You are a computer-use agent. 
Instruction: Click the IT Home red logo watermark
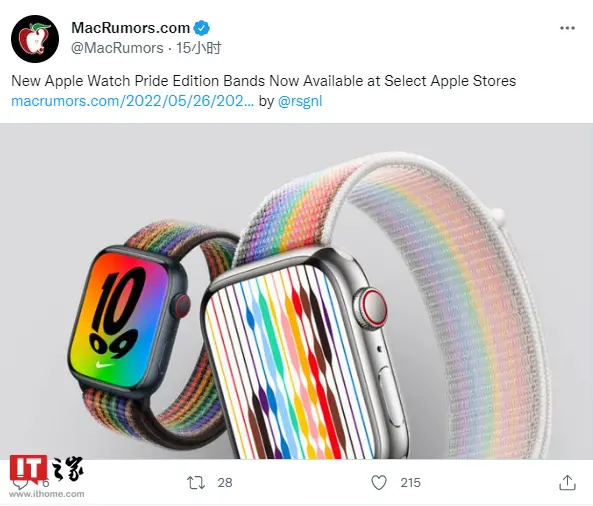pos(28,468)
